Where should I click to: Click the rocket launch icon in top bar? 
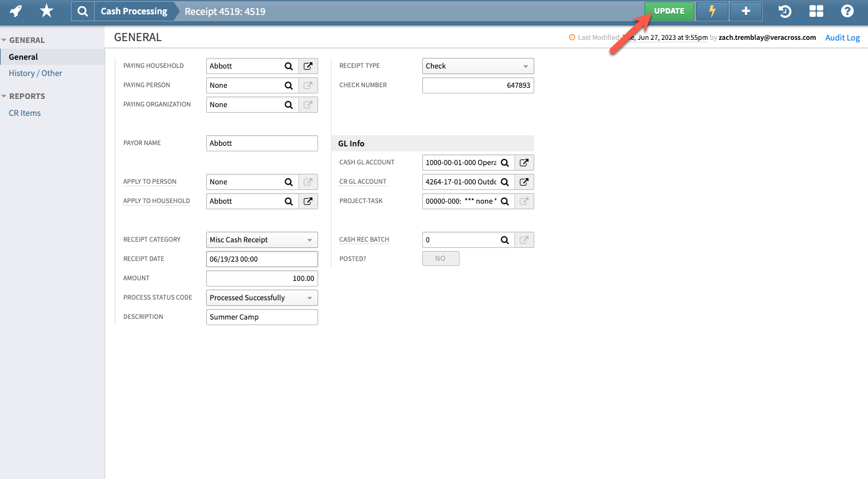tap(16, 11)
